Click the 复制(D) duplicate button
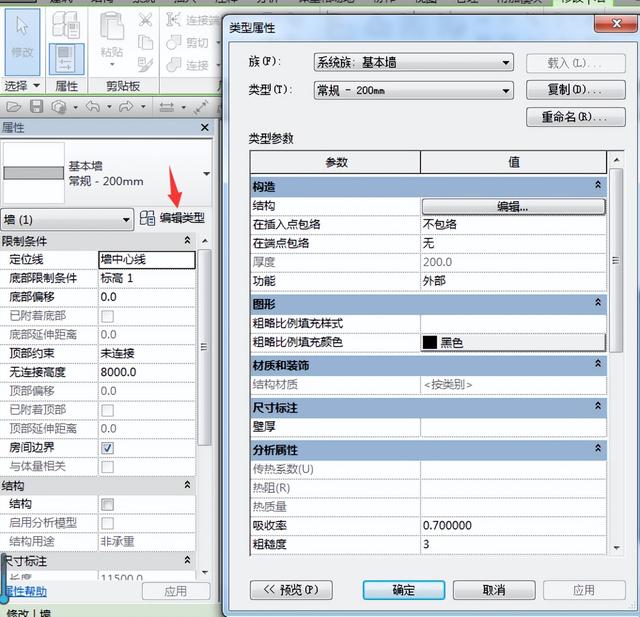The width and height of the screenshot is (640, 617). 576,90
